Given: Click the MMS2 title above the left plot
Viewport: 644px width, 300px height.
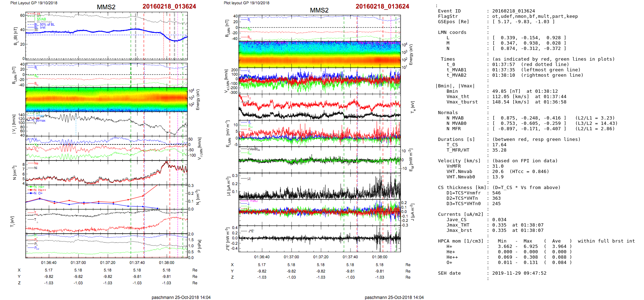Looking at the screenshot, I should coord(106,7).
